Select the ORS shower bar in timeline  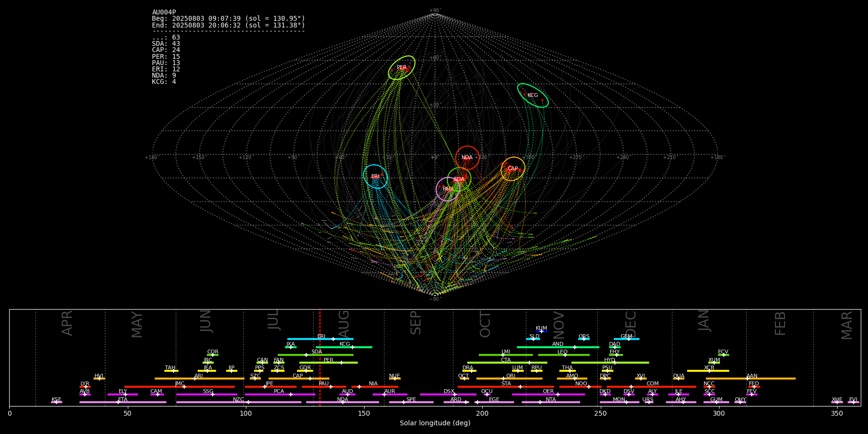[x=584, y=339]
